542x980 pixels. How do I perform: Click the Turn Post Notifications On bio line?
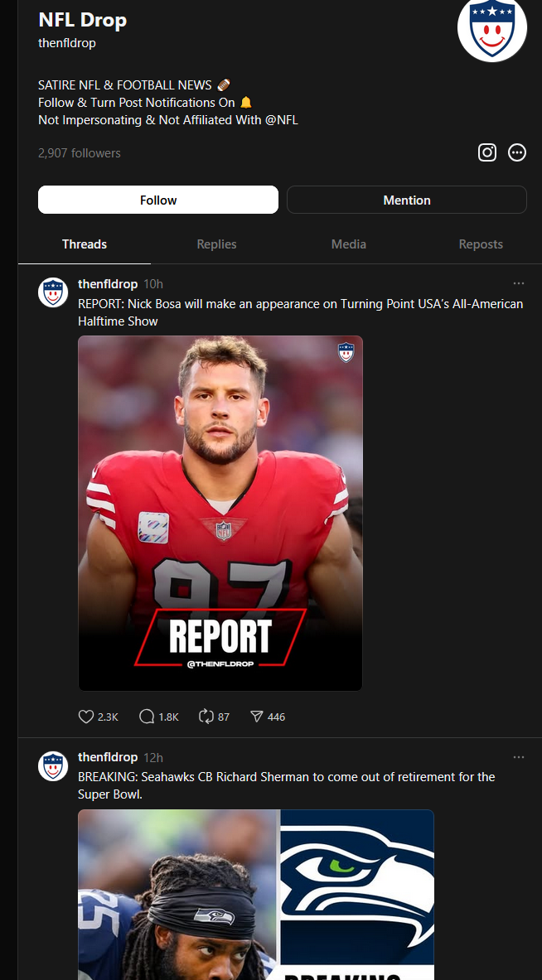click(x=145, y=103)
